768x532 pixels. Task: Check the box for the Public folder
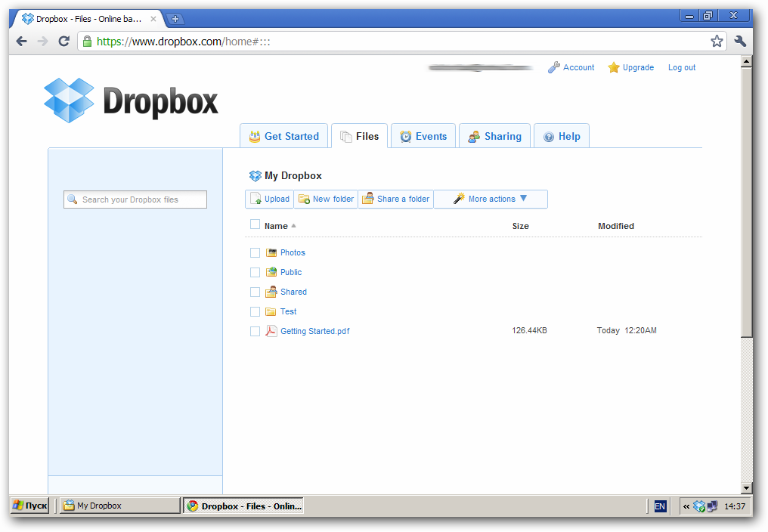point(255,272)
